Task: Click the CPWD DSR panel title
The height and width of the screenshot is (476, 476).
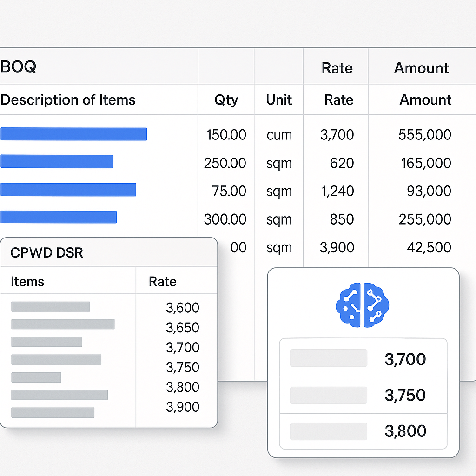Action: pyautogui.click(x=46, y=252)
